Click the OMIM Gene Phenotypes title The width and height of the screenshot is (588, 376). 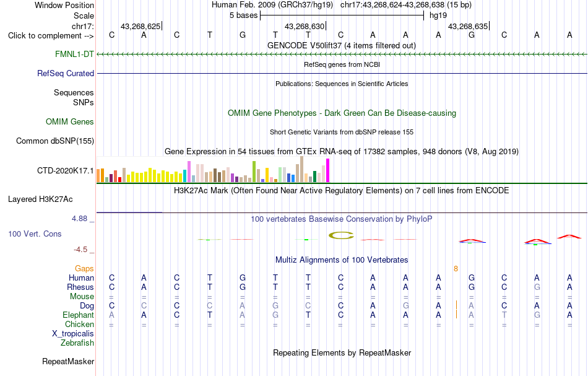(342, 113)
